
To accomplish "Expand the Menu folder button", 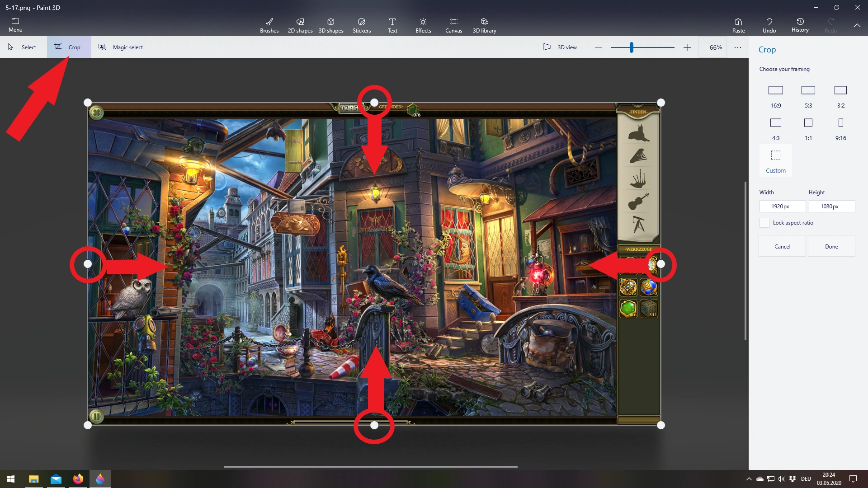I will click(x=15, y=25).
